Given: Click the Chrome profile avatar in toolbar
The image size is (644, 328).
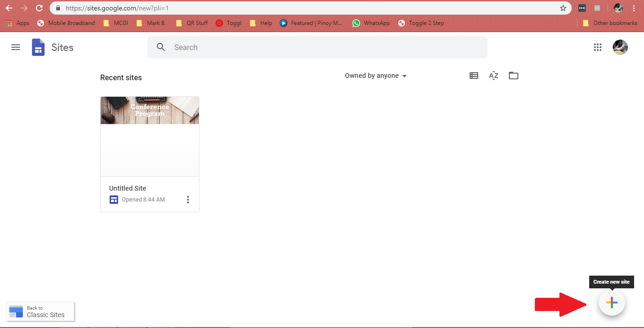Looking at the screenshot, I should (x=618, y=8).
